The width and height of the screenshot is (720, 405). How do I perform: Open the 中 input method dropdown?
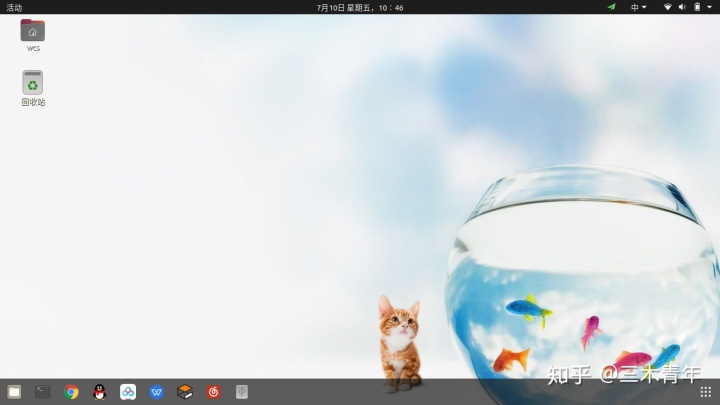638,7
